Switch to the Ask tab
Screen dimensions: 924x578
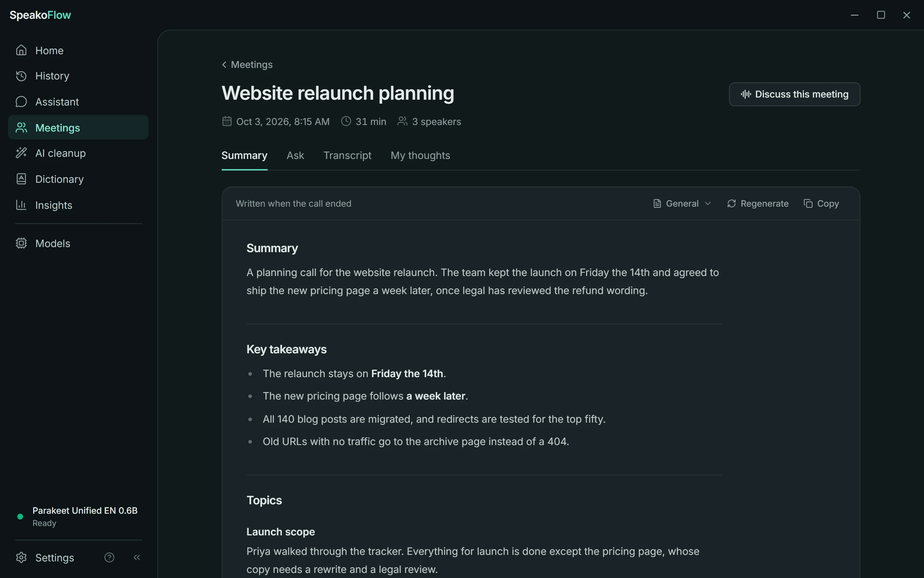point(295,155)
